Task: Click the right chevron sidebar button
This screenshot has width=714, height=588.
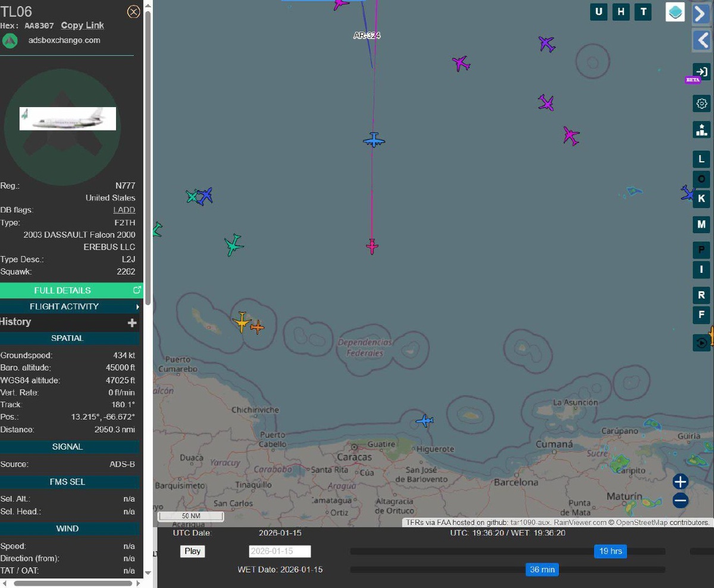Action: coord(702,13)
